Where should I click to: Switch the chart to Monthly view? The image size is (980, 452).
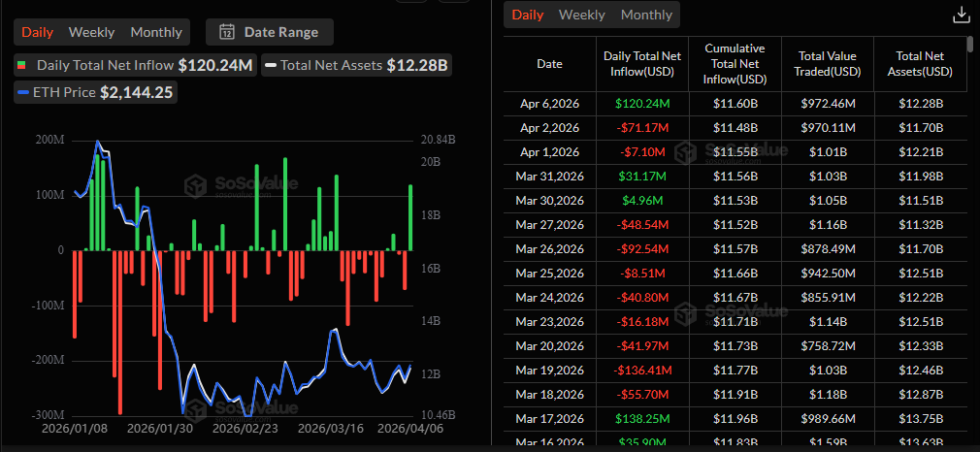point(156,32)
